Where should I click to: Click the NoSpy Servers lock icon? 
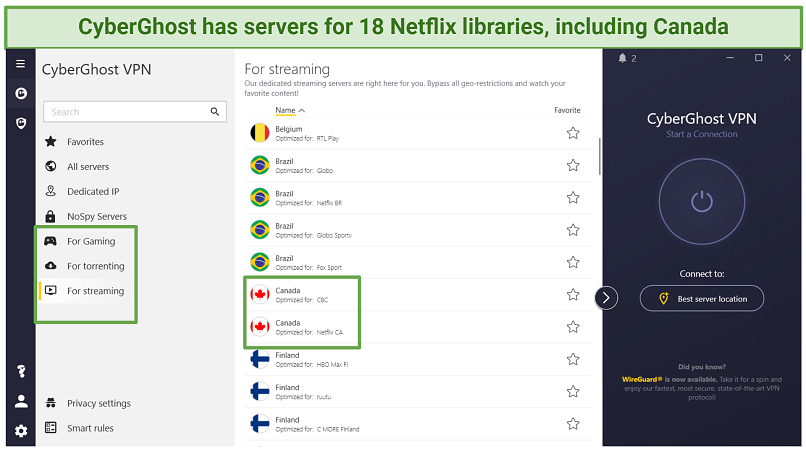(50, 216)
